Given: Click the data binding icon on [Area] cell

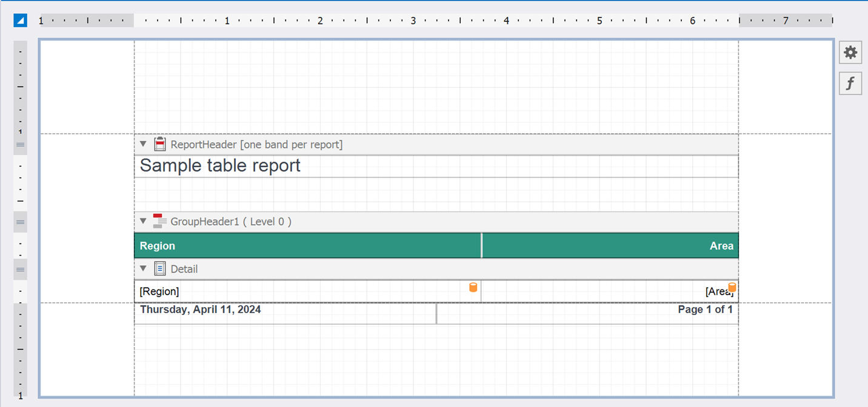Looking at the screenshot, I should tap(732, 287).
